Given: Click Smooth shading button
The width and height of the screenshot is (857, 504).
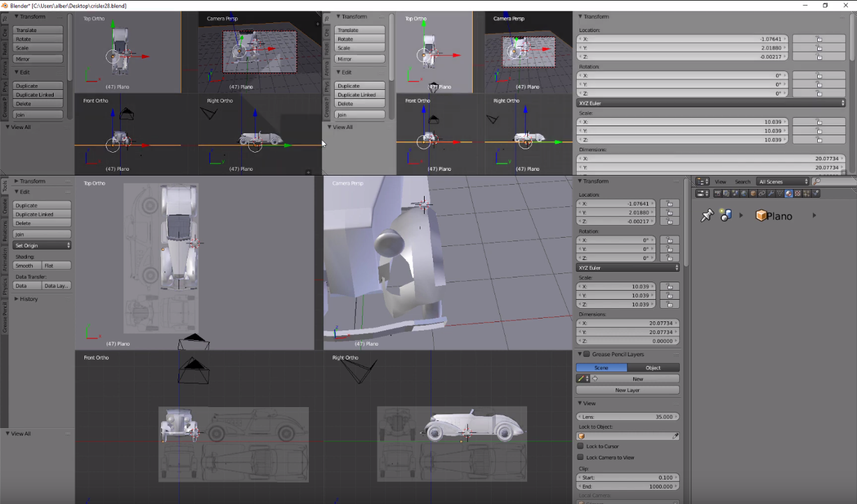Looking at the screenshot, I should 27,266.
